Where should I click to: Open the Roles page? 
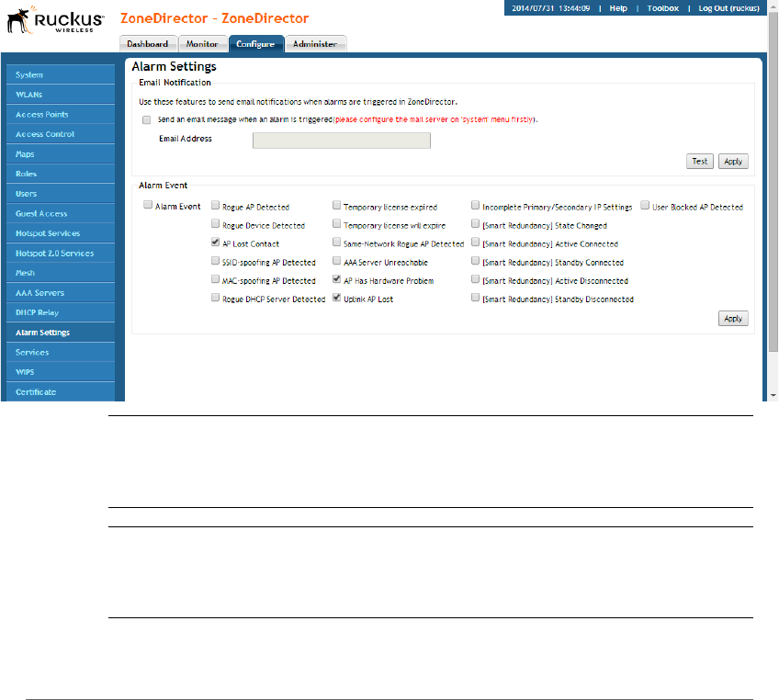point(61,174)
